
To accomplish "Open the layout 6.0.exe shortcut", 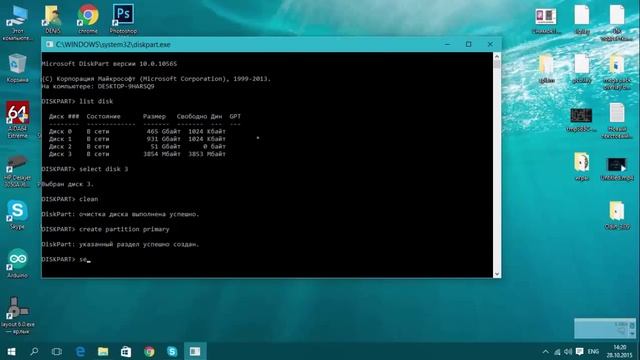I will pyautogui.click(x=17, y=316).
